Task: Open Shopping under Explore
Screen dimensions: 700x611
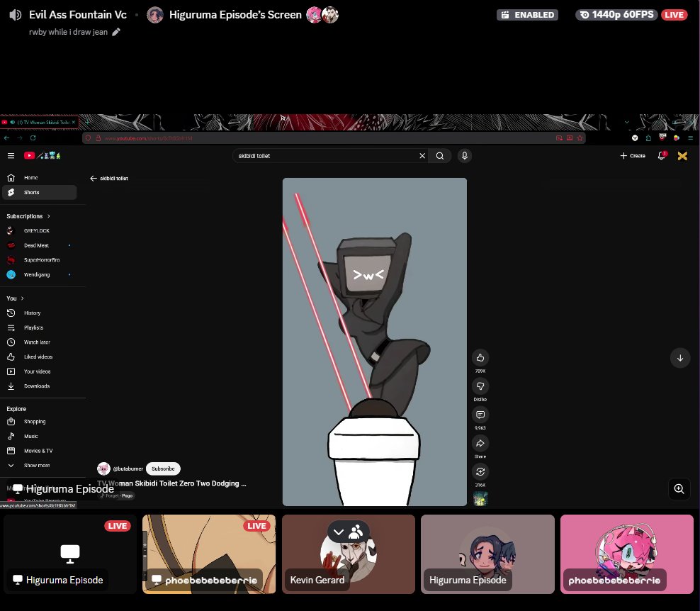Action: (39, 422)
